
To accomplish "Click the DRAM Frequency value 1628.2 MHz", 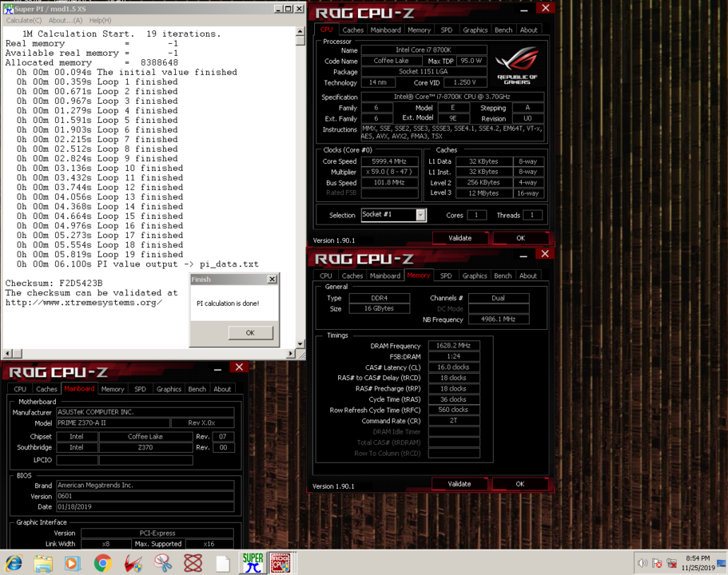I will point(454,346).
